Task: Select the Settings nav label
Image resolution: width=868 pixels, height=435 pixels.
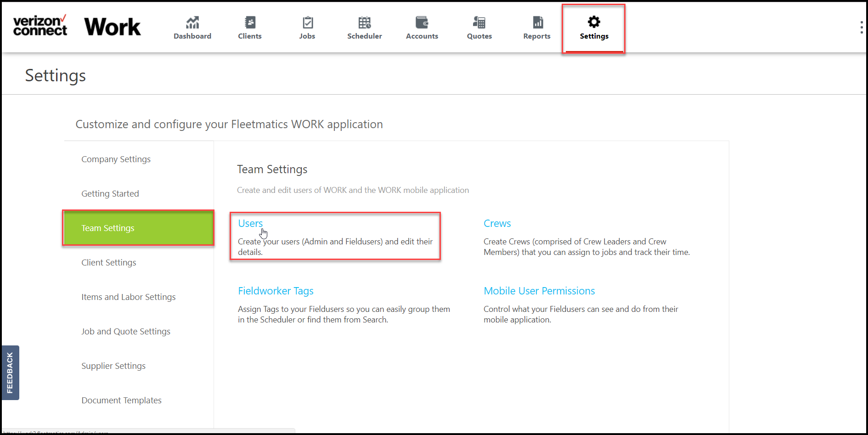Action: 594,36
